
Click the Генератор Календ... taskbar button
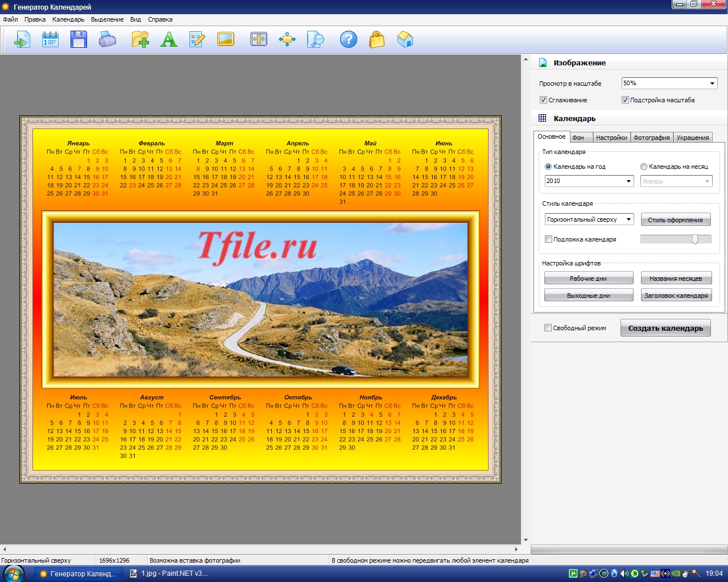point(78,573)
